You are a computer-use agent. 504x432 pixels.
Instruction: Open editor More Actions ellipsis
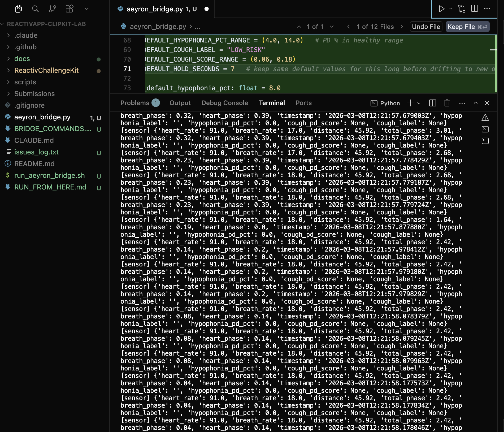tap(487, 9)
